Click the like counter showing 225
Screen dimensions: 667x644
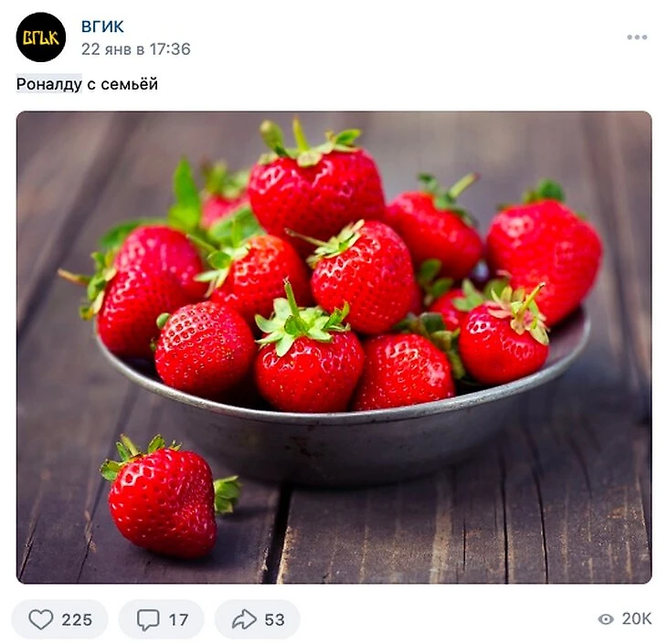pyautogui.click(x=77, y=619)
